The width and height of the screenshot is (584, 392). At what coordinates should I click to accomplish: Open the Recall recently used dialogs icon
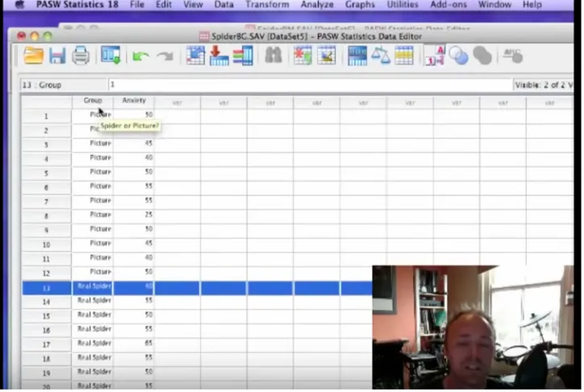(x=111, y=56)
